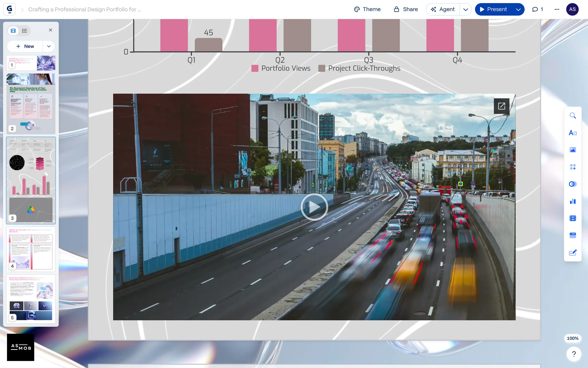This screenshot has width=588, height=368.
Task: Select slide 4 thumbnail in sidebar
Action: click(31, 249)
